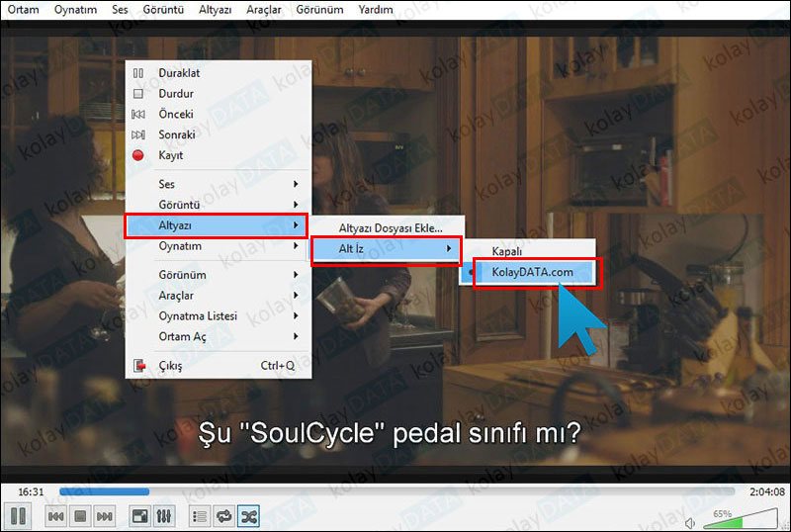
Task: Open Görünüm menu in menu bar
Action: click(319, 9)
